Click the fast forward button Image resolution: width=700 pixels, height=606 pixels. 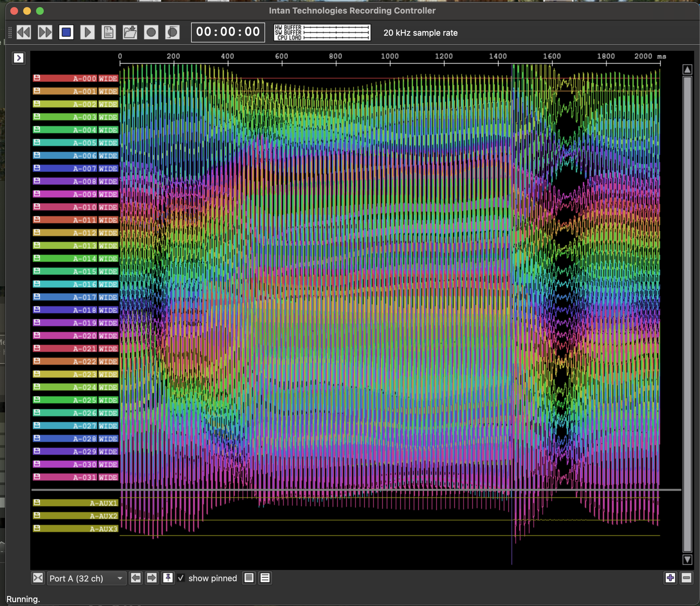(45, 32)
